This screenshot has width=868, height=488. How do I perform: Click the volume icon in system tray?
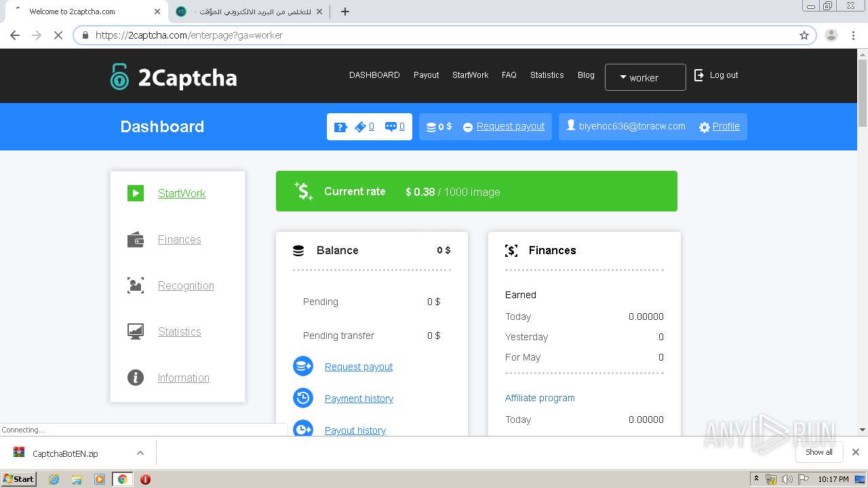787,479
